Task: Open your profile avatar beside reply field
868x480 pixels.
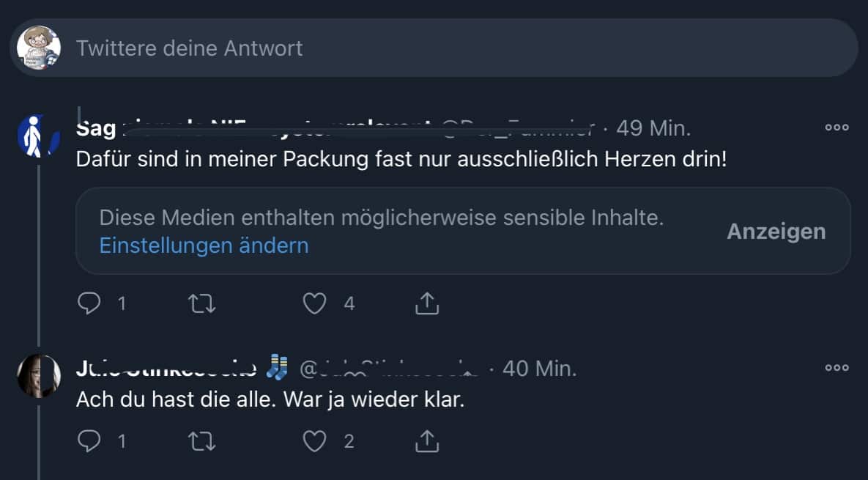Action: tap(39, 48)
